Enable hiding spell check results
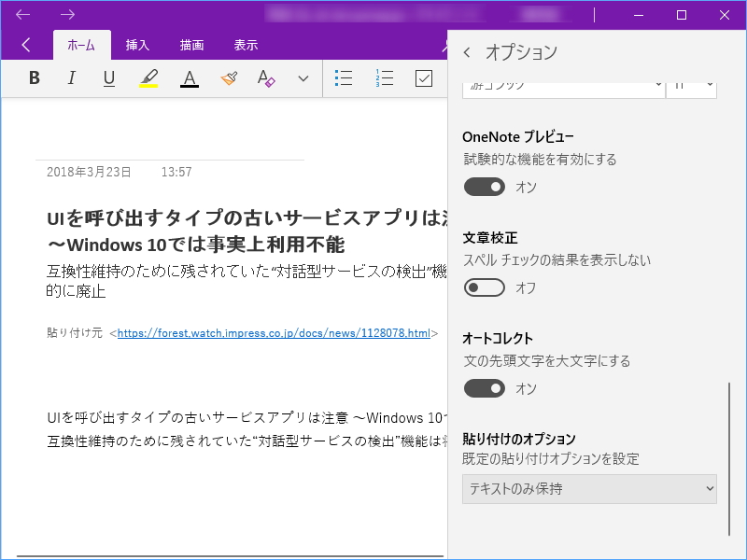The height and width of the screenshot is (560, 747). pyautogui.click(x=484, y=287)
